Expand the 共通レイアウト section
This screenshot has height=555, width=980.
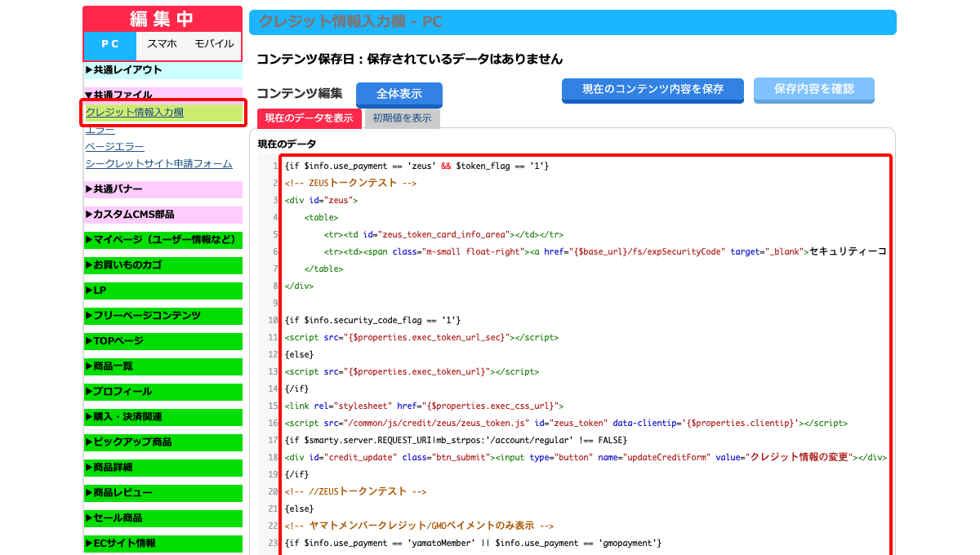163,70
